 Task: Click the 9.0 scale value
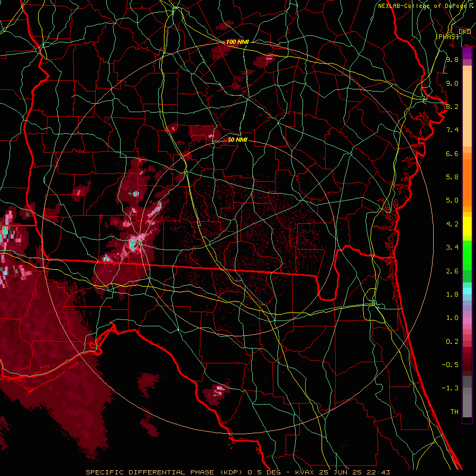click(452, 83)
